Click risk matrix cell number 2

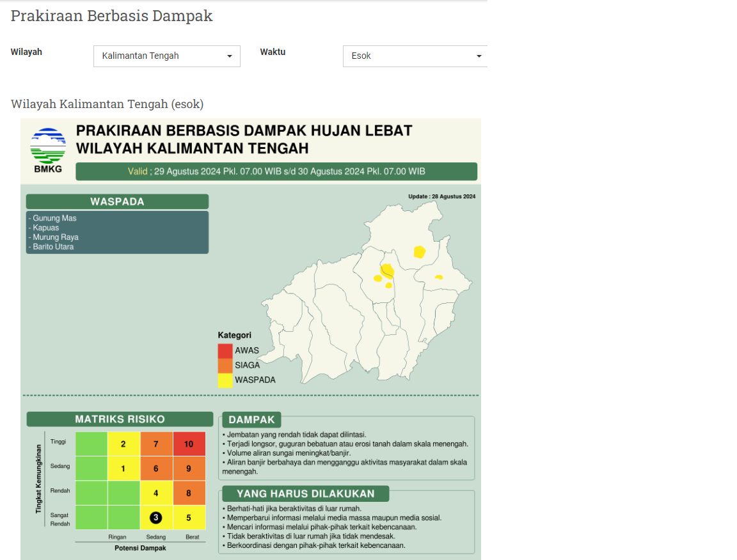[123, 444]
